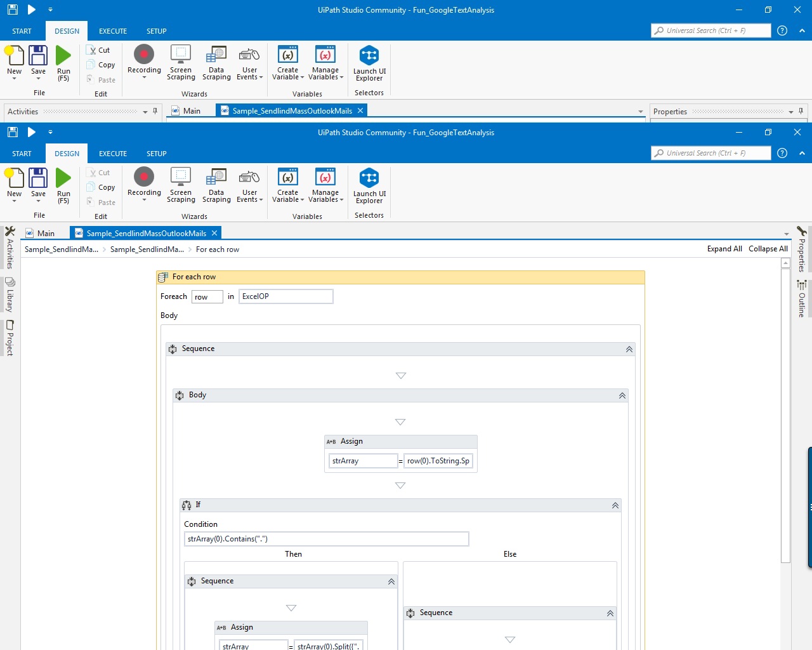812x650 pixels.
Task: Open help icon in lower window
Action: coord(782,153)
